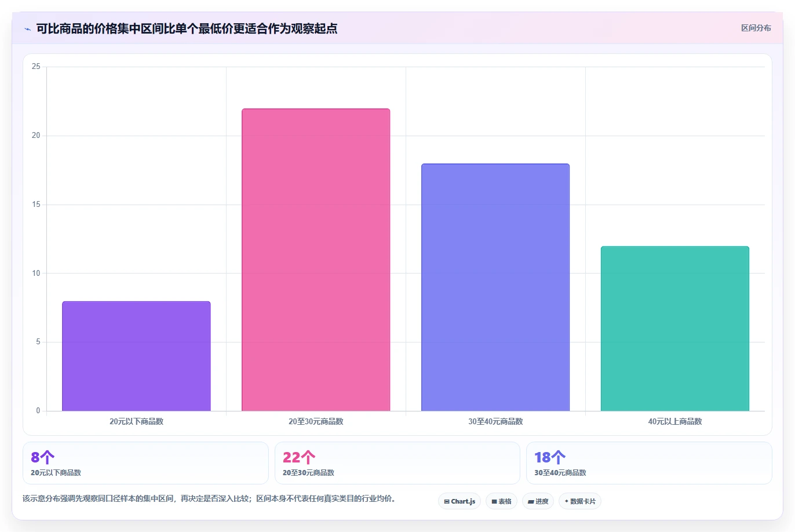Image resolution: width=795 pixels, height=532 pixels.
Task: Click the teal bar for 40元以上商品数
Action: coord(675,329)
